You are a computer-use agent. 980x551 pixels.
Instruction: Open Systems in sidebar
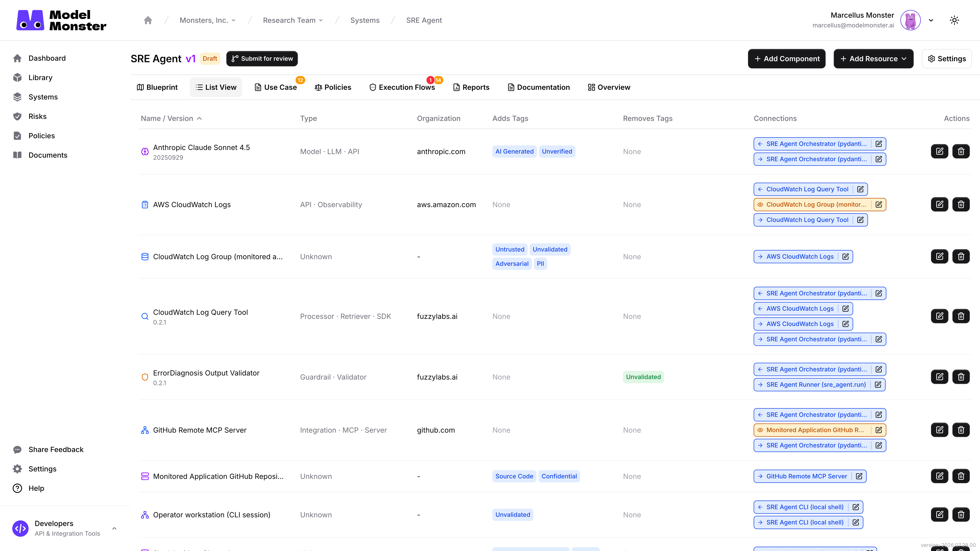click(43, 97)
